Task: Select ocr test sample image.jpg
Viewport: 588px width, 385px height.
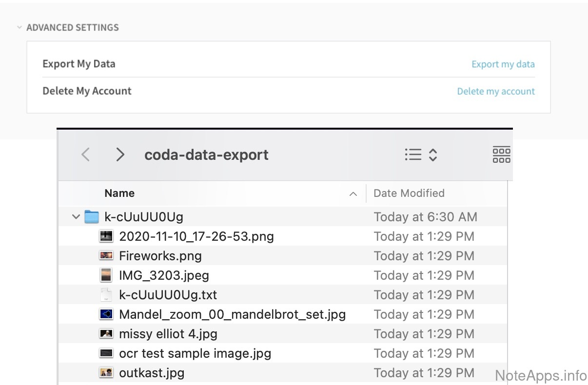Action: [x=195, y=353]
